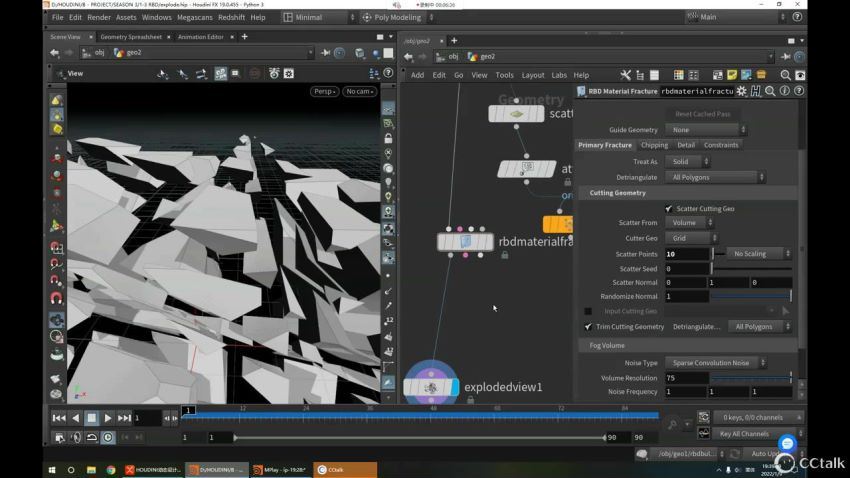Go back in the scene view path
Viewport: 850px width, 478px height.
click(x=55, y=53)
